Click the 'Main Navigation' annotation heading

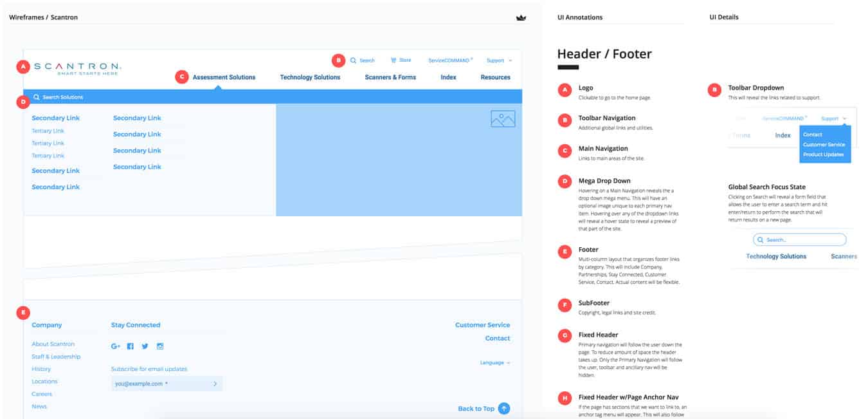click(x=603, y=149)
